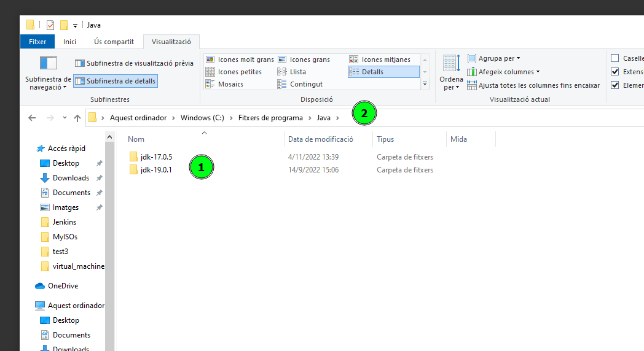Open Downloads under Accés ràpid
The height and width of the screenshot is (351, 644).
tap(65, 178)
